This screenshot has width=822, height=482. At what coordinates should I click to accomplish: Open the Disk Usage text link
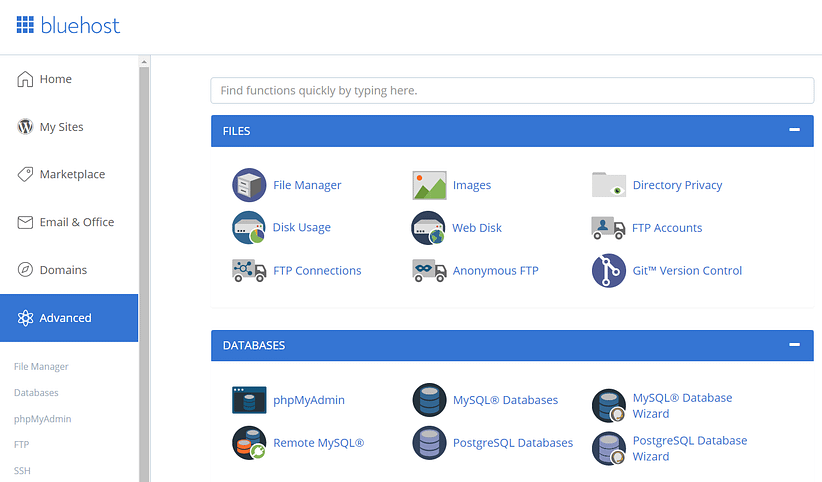click(302, 228)
